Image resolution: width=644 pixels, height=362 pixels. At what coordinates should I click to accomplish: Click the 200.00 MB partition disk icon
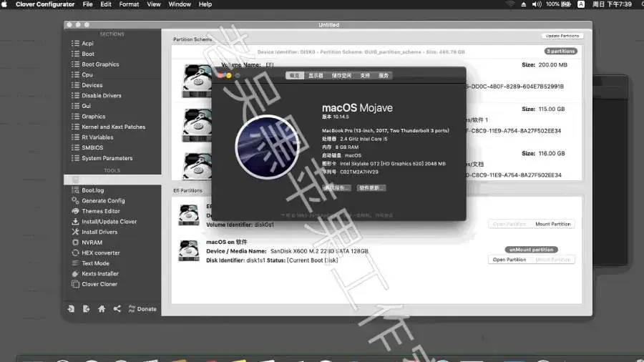point(197,80)
